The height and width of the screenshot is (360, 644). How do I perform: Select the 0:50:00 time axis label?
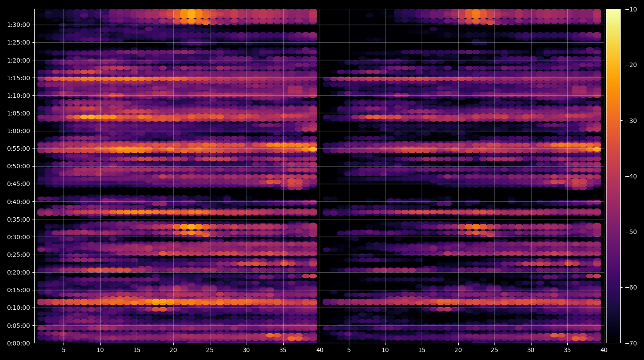pyautogui.click(x=19, y=166)
